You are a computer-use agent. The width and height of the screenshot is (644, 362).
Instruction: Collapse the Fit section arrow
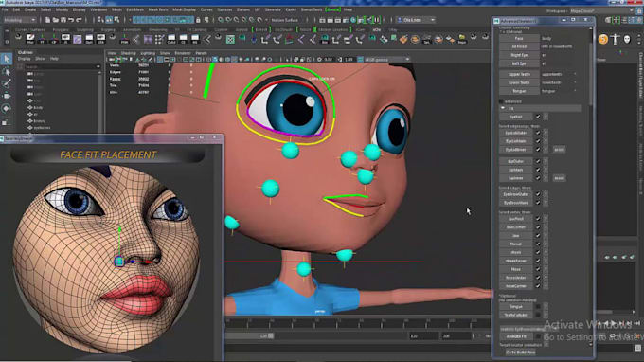(503, 108)
